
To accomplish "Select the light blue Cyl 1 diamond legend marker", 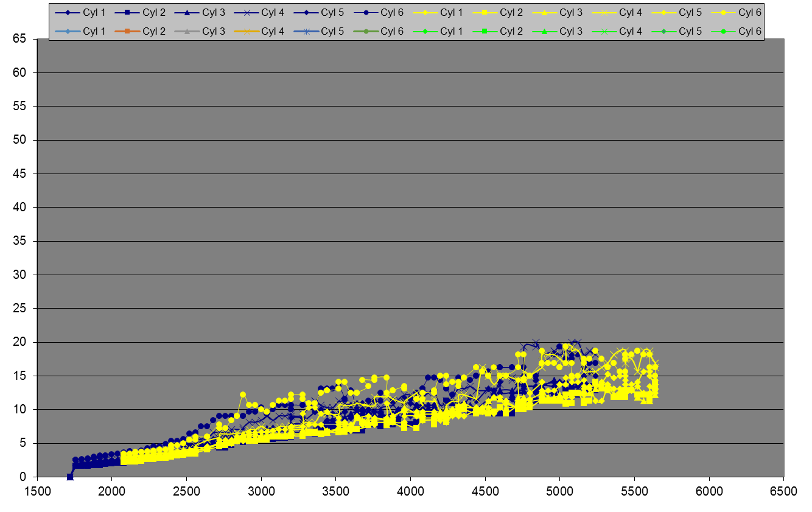I will (x=68, y=31).
